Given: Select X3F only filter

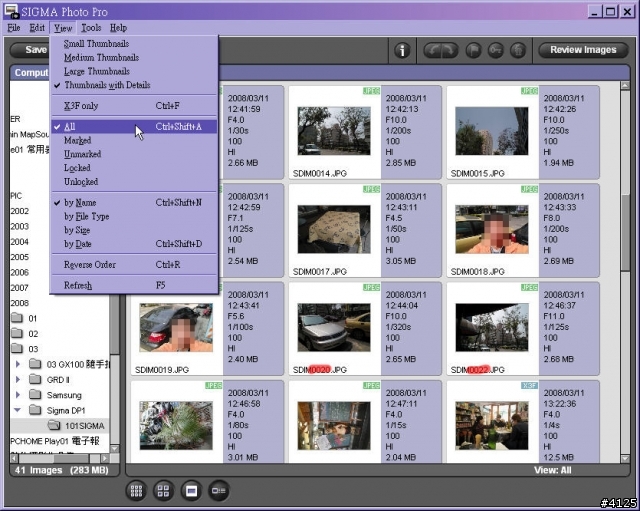Looking at the screenshot, I should [x=133, y=106].
